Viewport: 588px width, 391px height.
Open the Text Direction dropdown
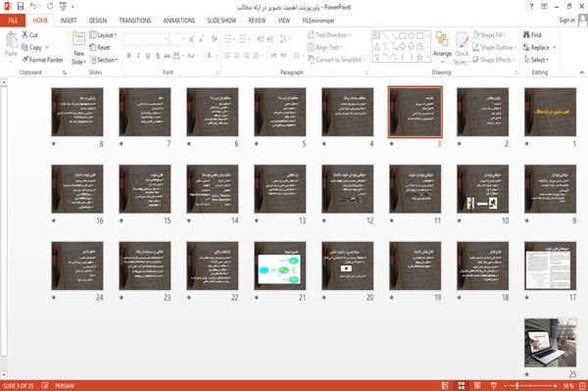[x=329, y=35]
